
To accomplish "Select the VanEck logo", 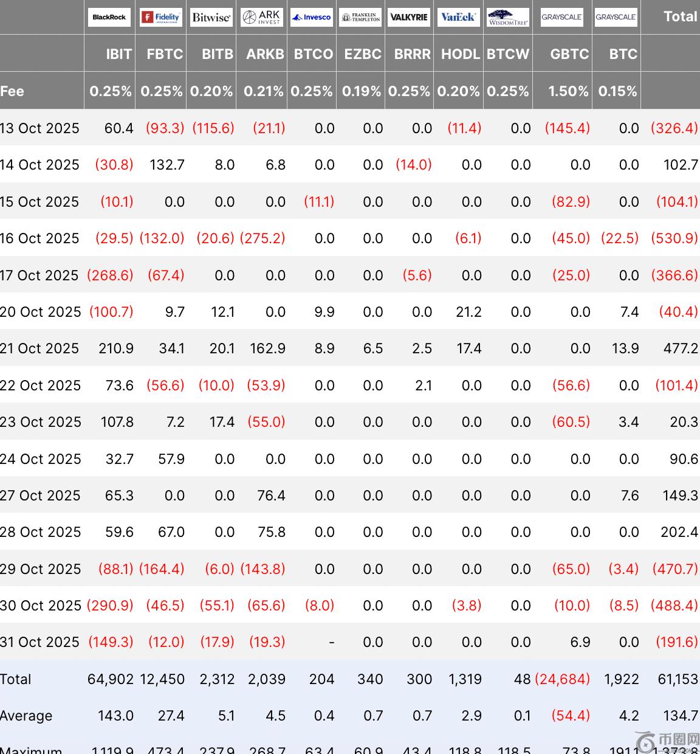I will 458,17.
